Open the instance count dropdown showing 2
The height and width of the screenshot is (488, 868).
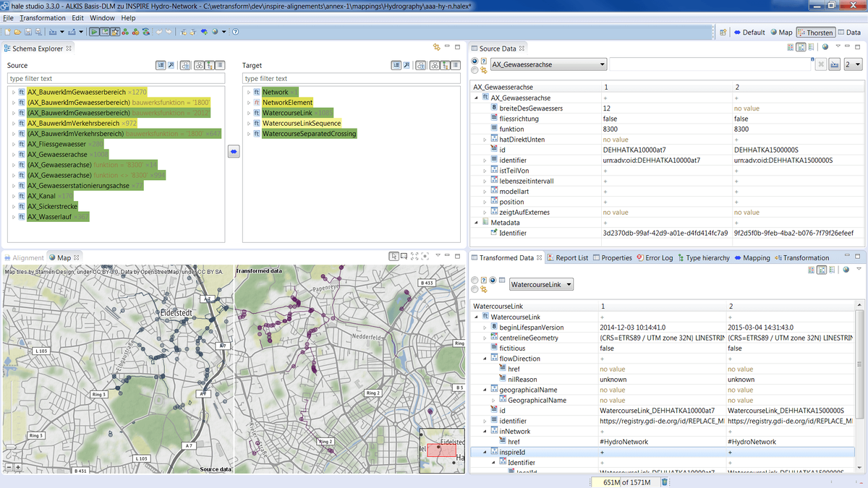coord(854,64)
